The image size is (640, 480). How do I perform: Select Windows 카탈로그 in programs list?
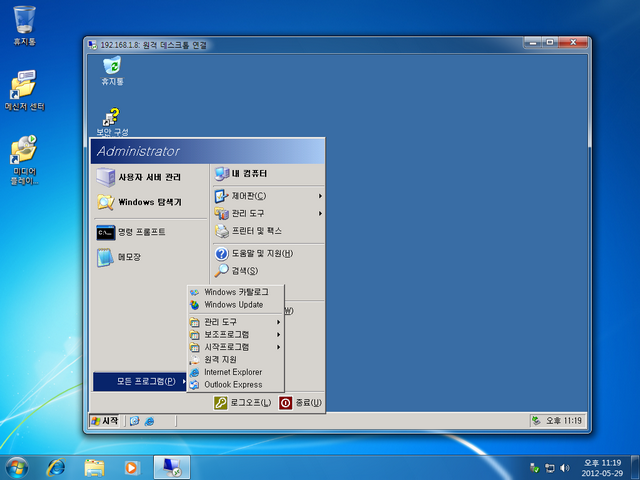(236, 292)
